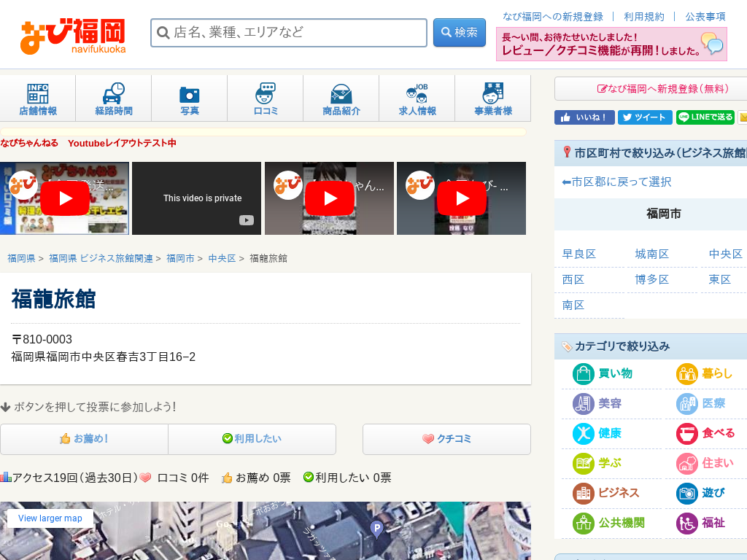The image size is (747, 560).
Task: Click the 福祉 welfare wheelchair category icon
Action: [x=687, y=524]
